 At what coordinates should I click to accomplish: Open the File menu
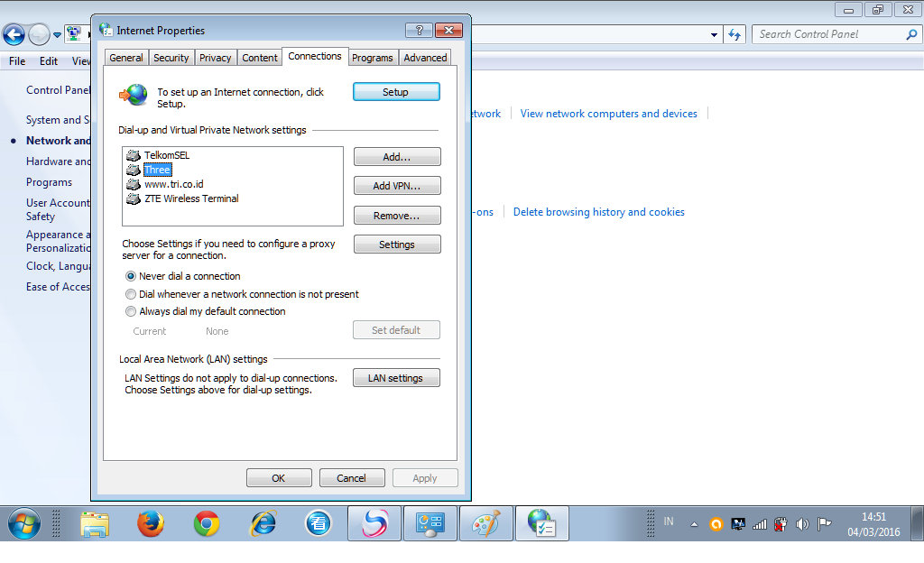click(16, 60)
